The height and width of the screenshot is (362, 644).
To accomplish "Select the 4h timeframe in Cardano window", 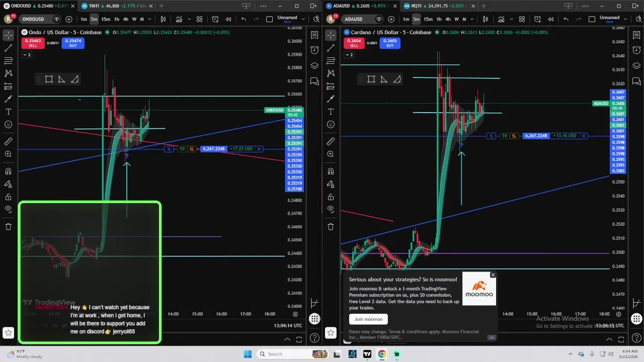I will [448, 19].
